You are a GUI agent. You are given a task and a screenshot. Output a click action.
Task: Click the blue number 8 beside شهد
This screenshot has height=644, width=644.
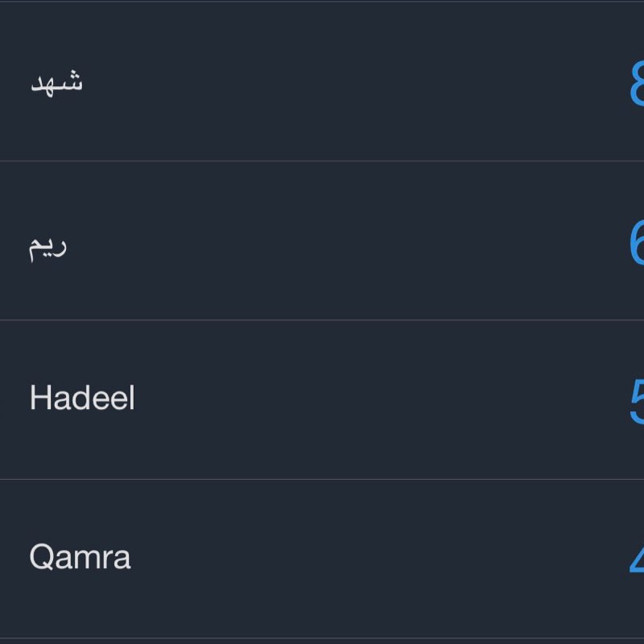(635, 80)
